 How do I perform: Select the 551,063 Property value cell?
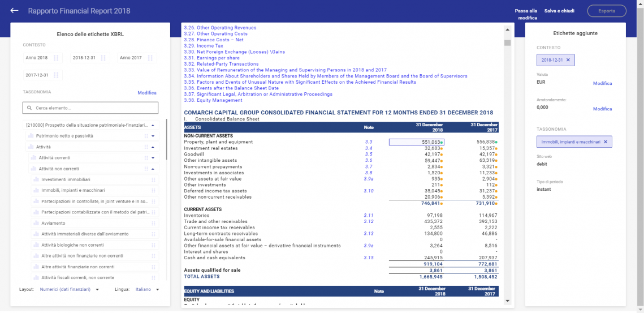pyautogui.click(x=417, y=142)
